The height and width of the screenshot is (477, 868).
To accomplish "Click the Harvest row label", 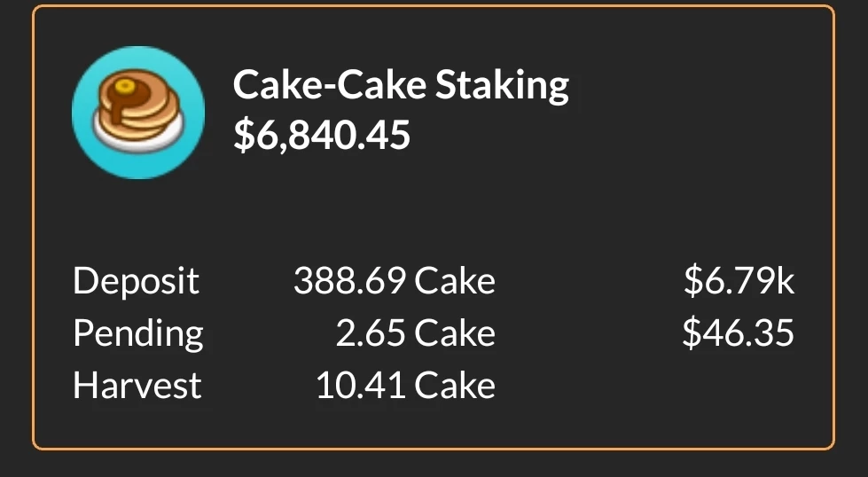I will pyautogui.click(x=137, y=386).
